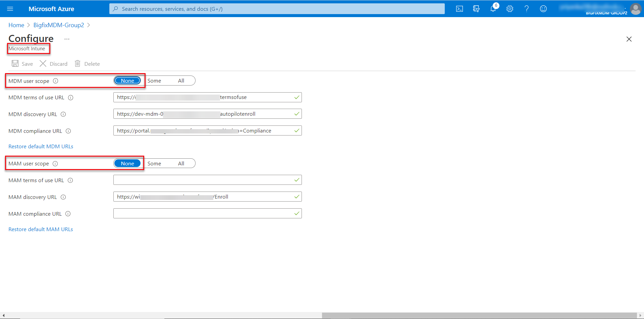Edit the MAM compliance URL field

click(207, 214)
